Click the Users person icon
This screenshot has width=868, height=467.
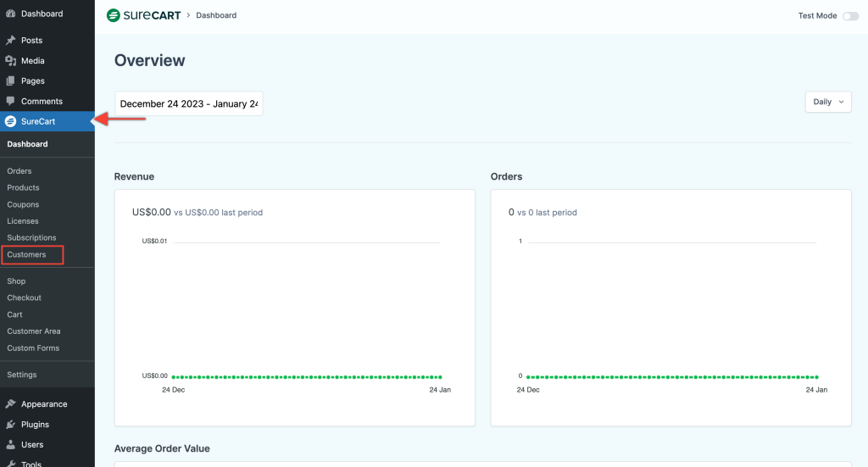[x=10, y=445]
